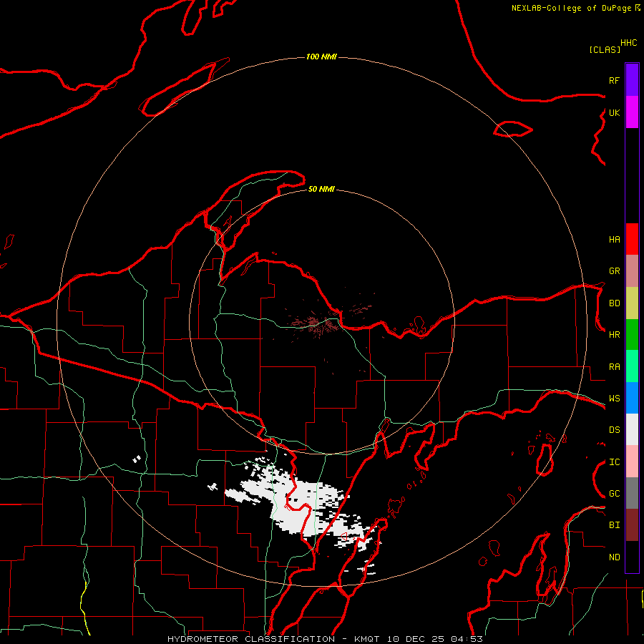Viewport: 644px width, 644px height.
Task: Click the RF legend label
Action: (x=614, y=80)
